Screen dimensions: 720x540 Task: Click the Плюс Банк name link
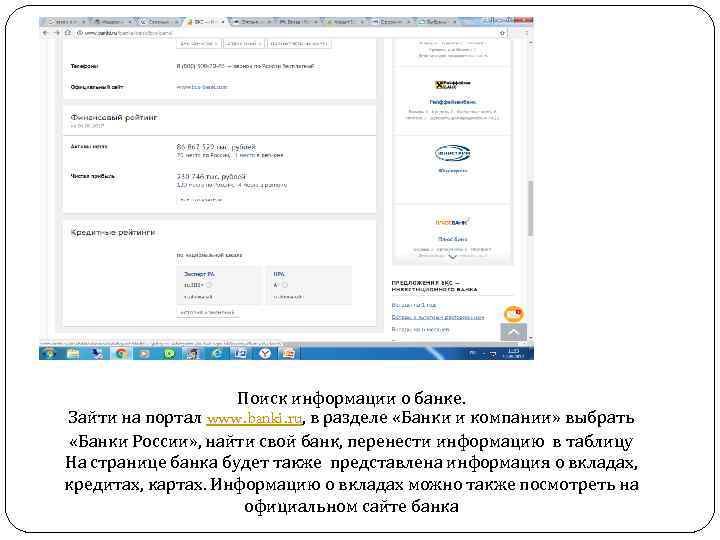click(453, 239)
